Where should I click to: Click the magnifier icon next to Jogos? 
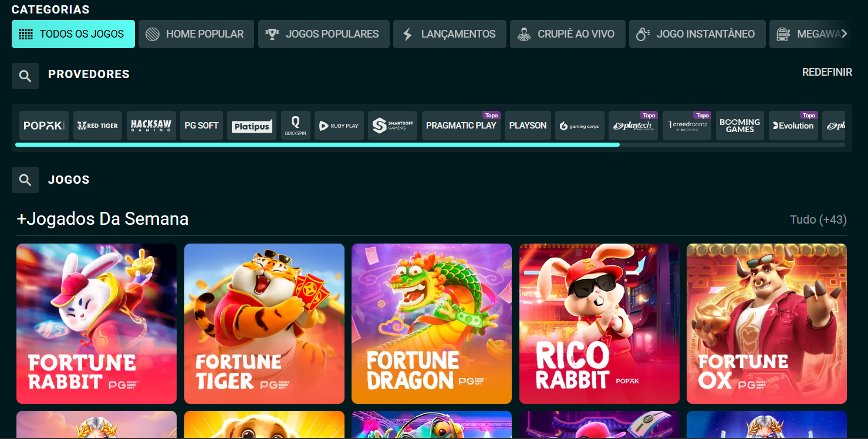pos(25,180)
